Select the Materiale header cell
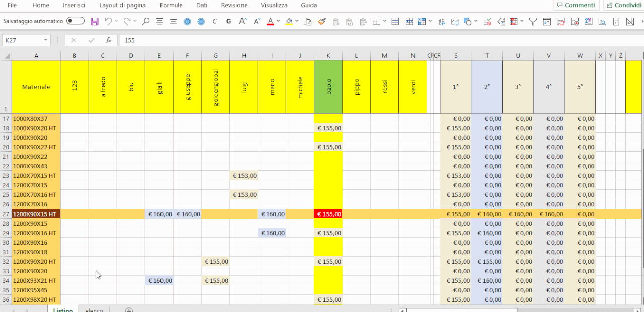Image resolution: width=644 pixels, height=312 pixels. tap(36, 87)
